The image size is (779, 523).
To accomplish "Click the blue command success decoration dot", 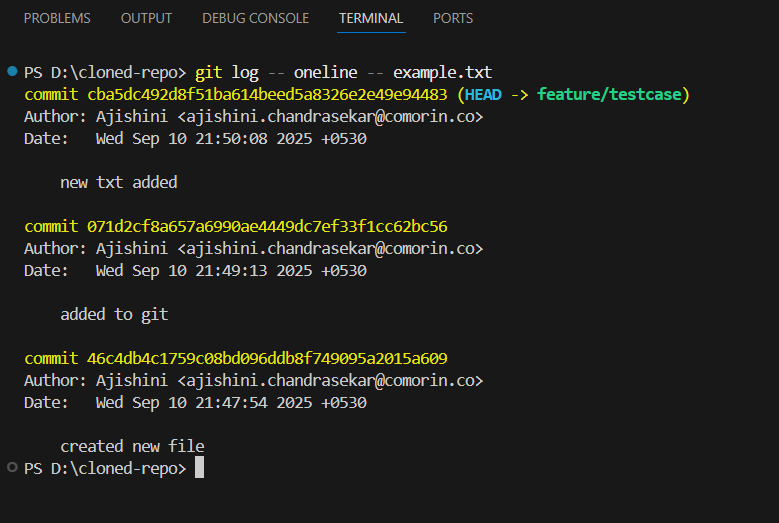I will pyautogui.click(x=11, y=72).
